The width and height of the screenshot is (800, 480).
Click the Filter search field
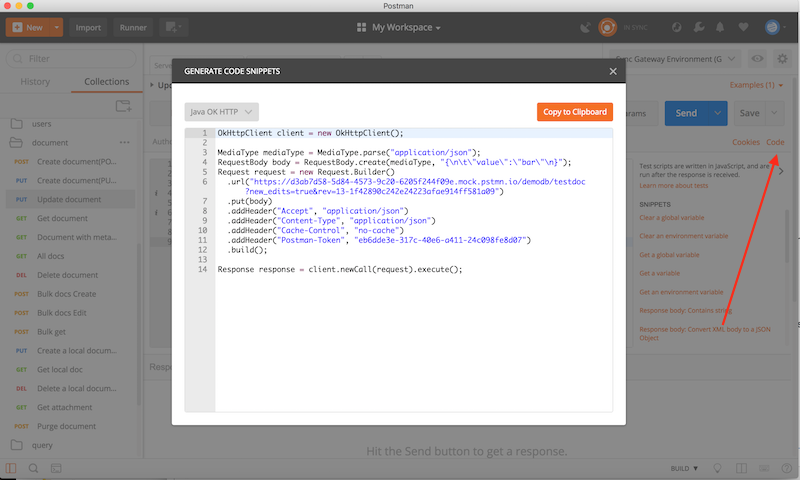pos(71,59)
